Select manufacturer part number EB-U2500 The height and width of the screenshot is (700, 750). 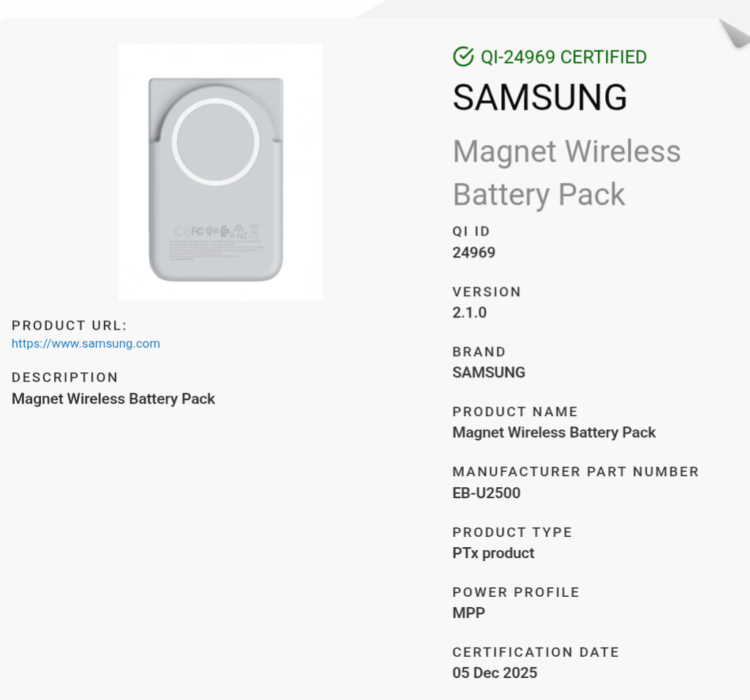click(x=487, y=493)
